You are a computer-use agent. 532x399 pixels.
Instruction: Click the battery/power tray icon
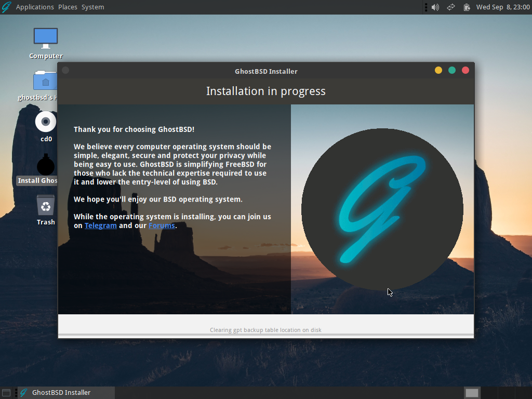pos(467,7)
